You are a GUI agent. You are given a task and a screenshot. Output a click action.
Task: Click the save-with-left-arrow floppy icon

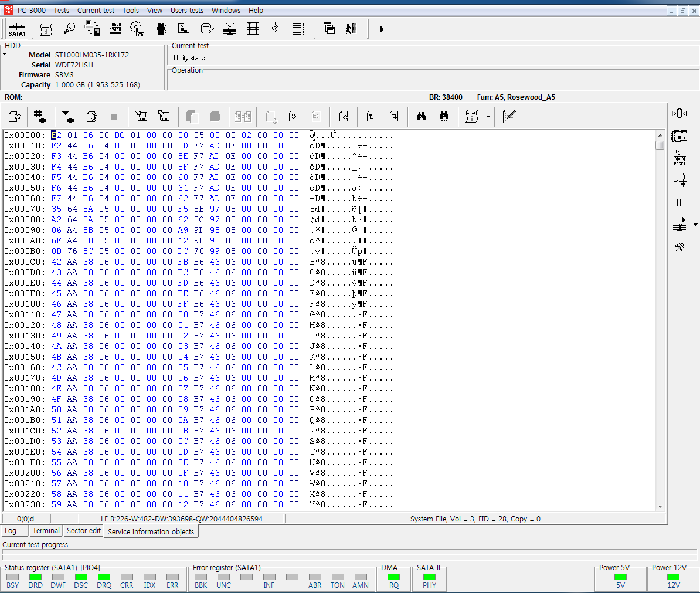tap(141, 117)
